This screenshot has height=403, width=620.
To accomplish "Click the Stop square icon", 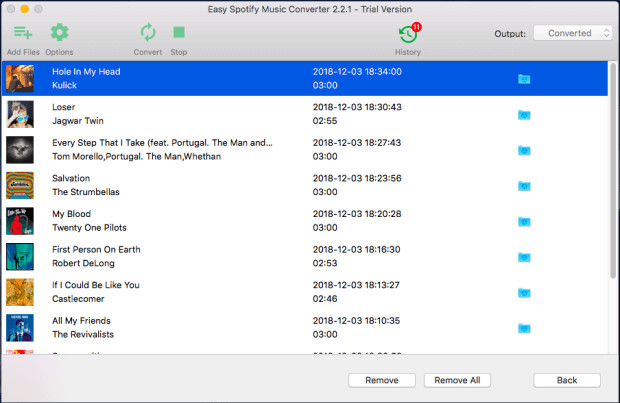I will (179, 32).
